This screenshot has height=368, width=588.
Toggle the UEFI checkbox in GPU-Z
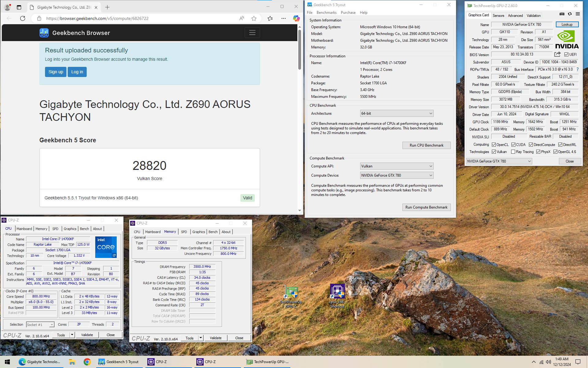tap(566, 55)
